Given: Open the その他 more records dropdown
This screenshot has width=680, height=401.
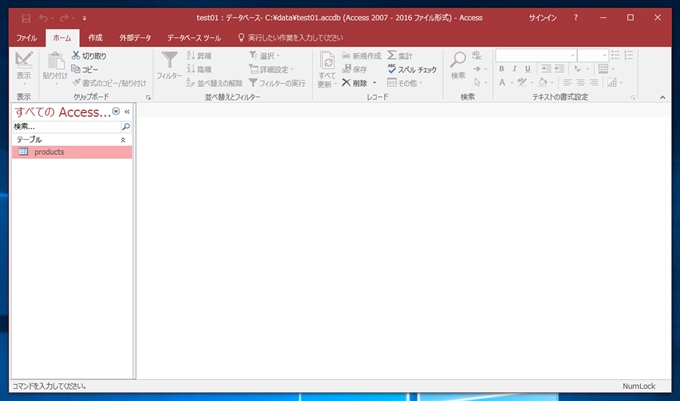Looking at the screenshot, I should 405,82.
